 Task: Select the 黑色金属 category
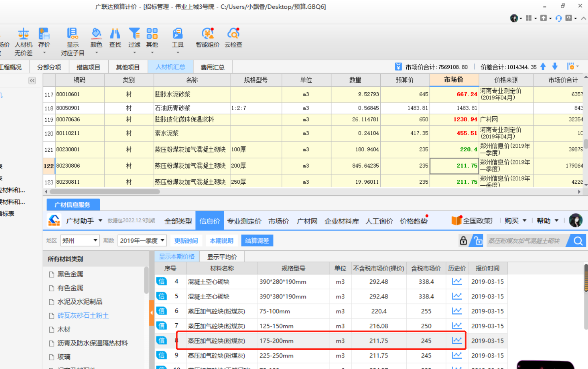[70, 274]
